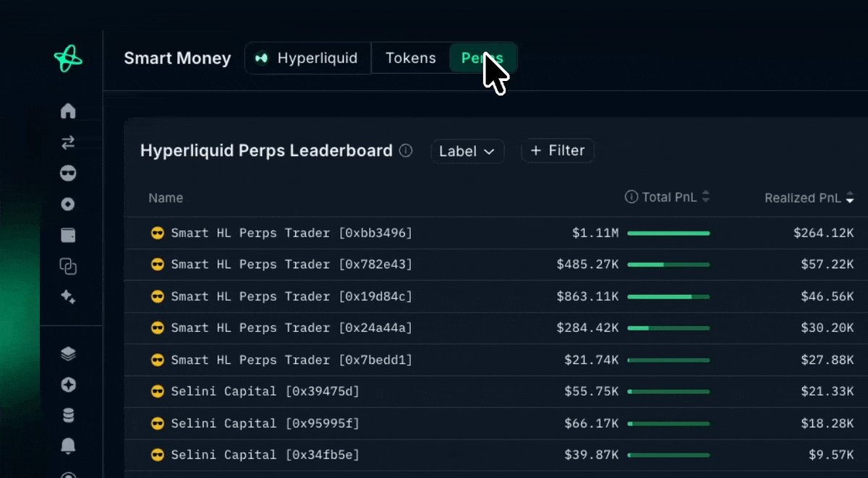
Task: Open the Label dropdown
Action: pos(467,151)
